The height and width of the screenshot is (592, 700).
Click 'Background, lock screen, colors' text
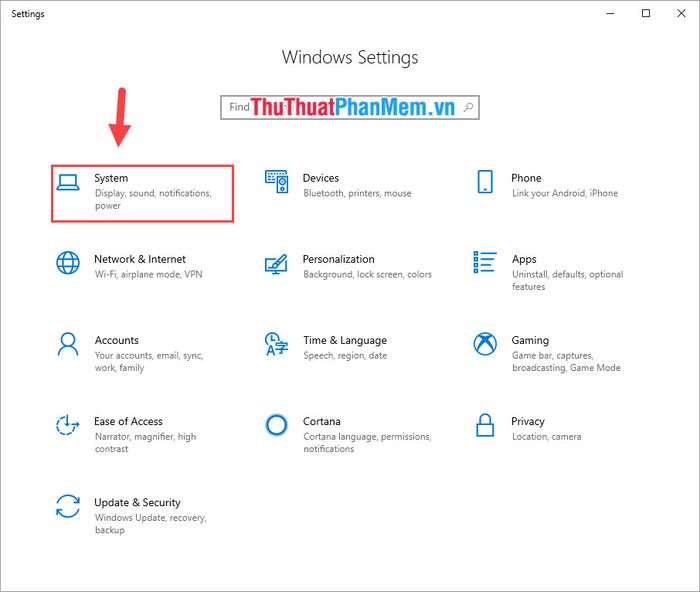pyautogui.click(x=367, y=275)
